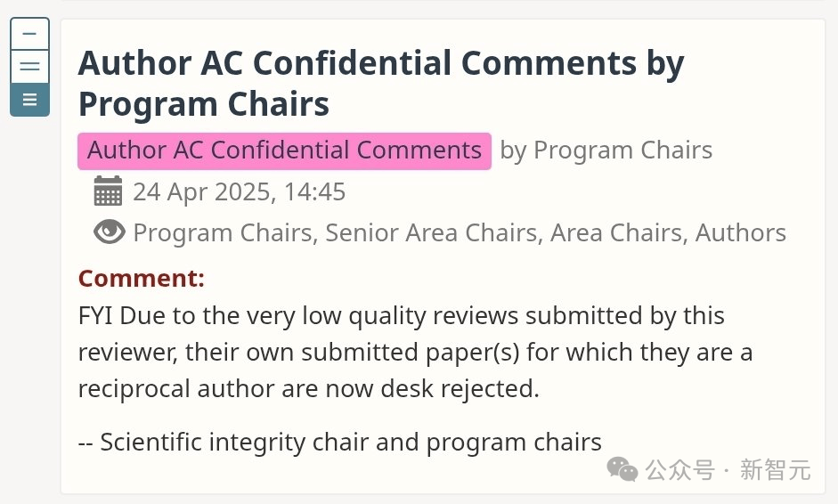838x504 pixels.
Task: Click the date "24 Apr 2025, 14:45"
Action: [239, 191]
